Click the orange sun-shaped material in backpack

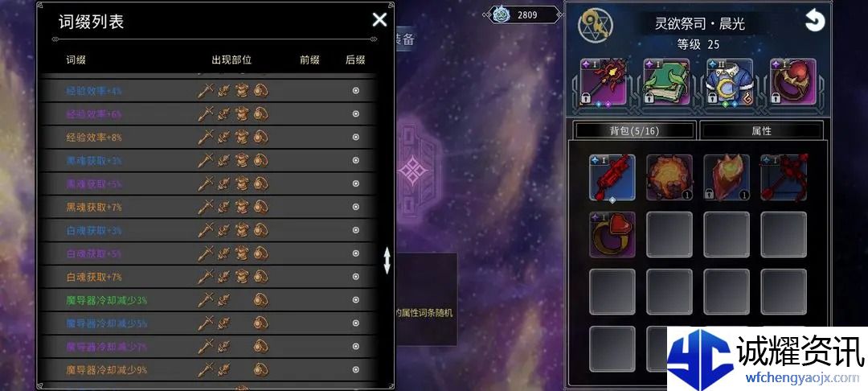click(669, 177)
